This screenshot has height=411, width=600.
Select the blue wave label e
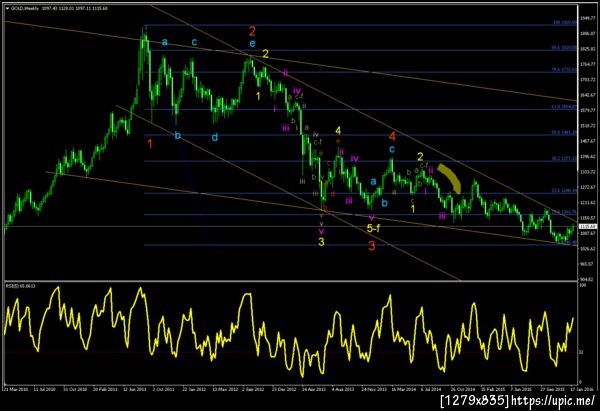click(252, 43)
